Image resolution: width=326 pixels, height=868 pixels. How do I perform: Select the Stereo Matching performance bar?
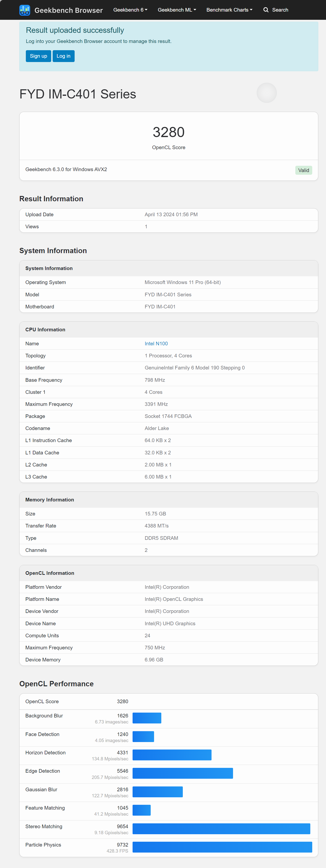221,829
